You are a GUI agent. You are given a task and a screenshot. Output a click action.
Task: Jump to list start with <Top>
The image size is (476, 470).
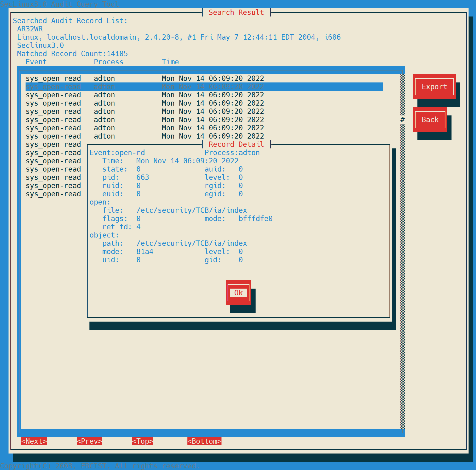[143, 441]
